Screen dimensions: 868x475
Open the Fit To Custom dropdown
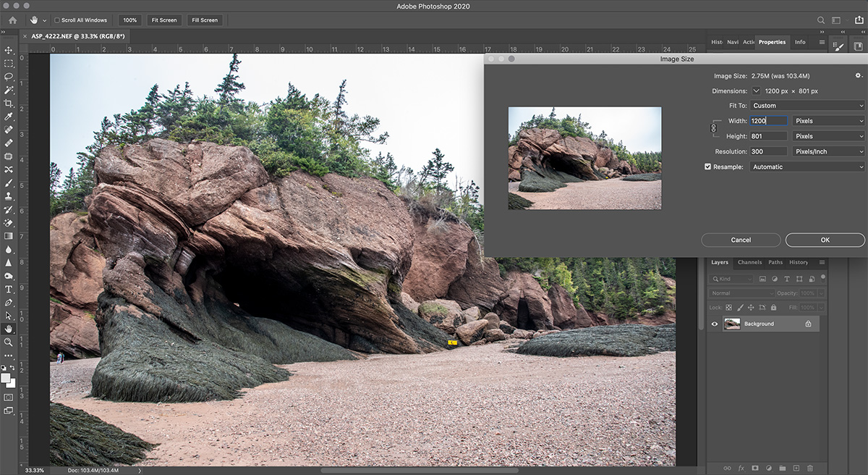tap(807, 106)
